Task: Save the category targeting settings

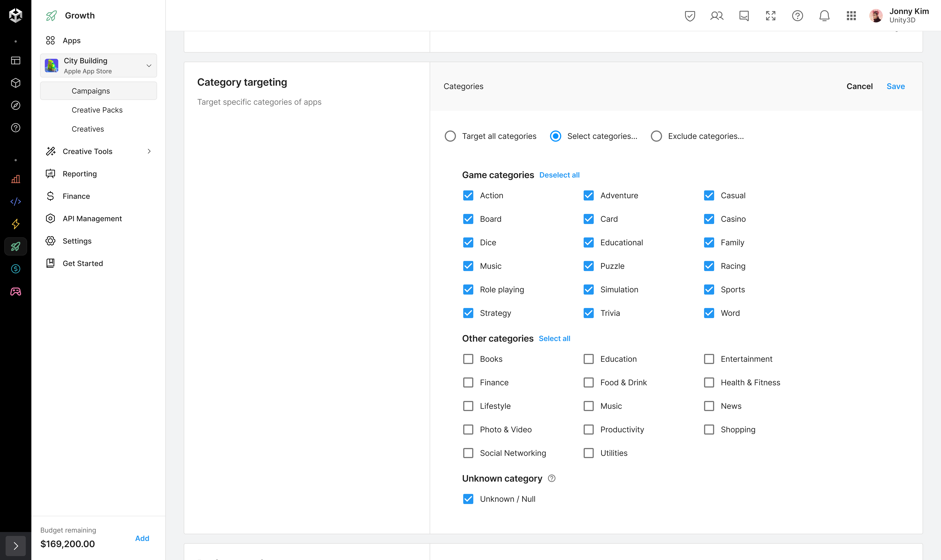Action: click(x=895, y=86)
